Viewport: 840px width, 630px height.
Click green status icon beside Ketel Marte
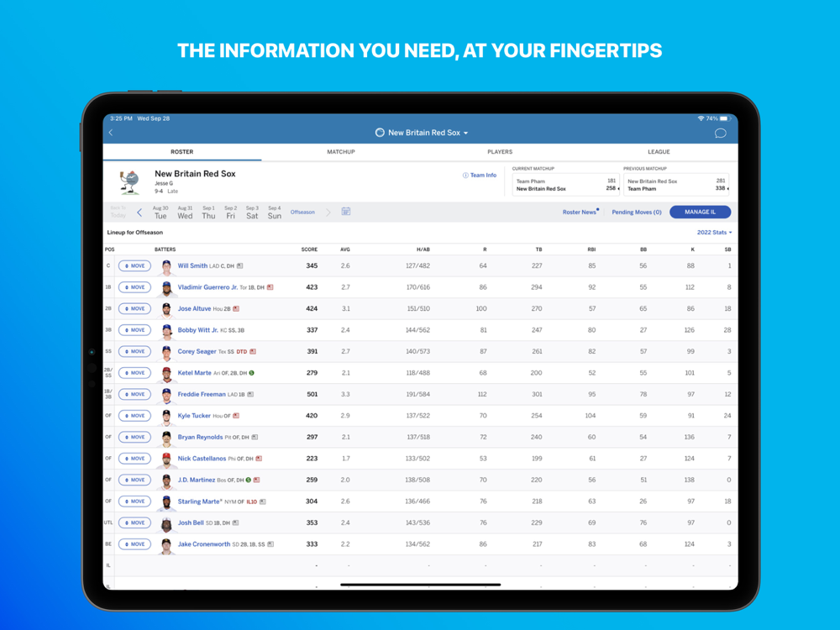click(x=251, y=373)
